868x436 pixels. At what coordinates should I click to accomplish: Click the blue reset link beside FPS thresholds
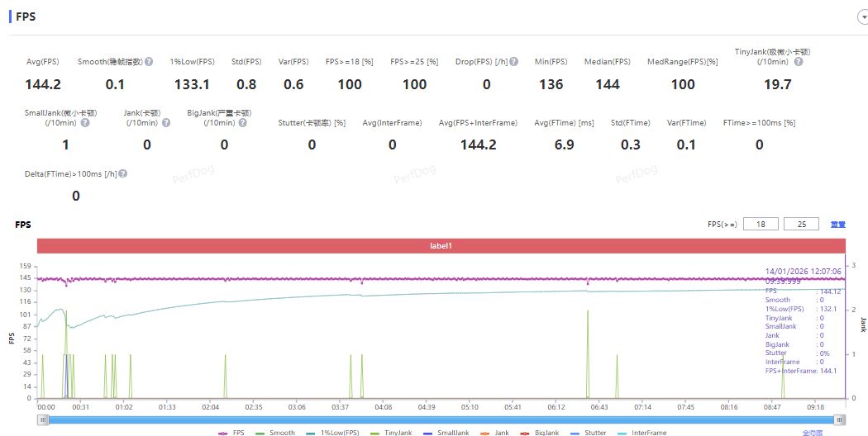837,224
